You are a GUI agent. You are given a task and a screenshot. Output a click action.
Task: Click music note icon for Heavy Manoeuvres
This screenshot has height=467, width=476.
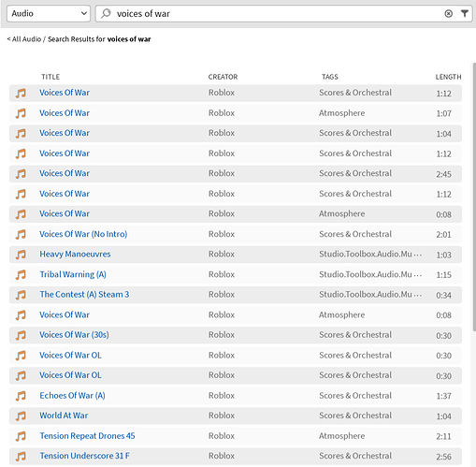(21, 255)
